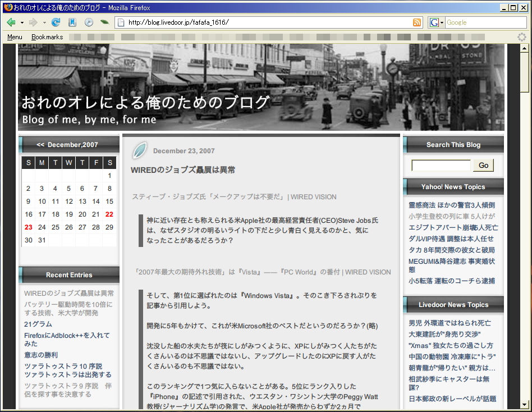Open news ダルVIP待遇 調整は本人任せ
The height and width of the screenshot is (412, 532).
click(x=451, y=239)
